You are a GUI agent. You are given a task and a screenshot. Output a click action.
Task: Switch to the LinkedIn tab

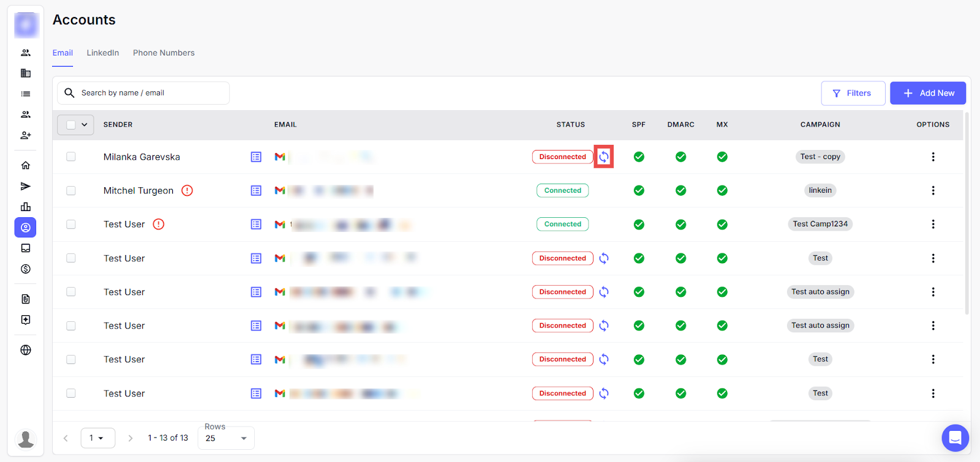tap(103, 53)
